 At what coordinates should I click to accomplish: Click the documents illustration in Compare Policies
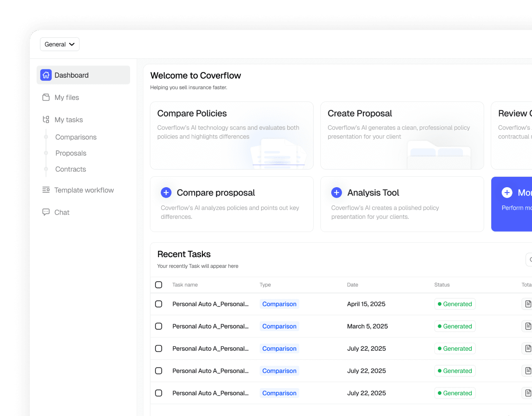tap(279, 153)
